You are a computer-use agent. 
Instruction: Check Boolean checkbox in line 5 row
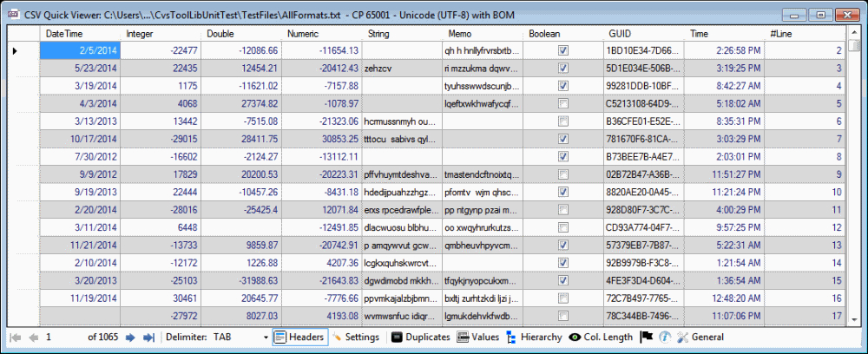563,103
